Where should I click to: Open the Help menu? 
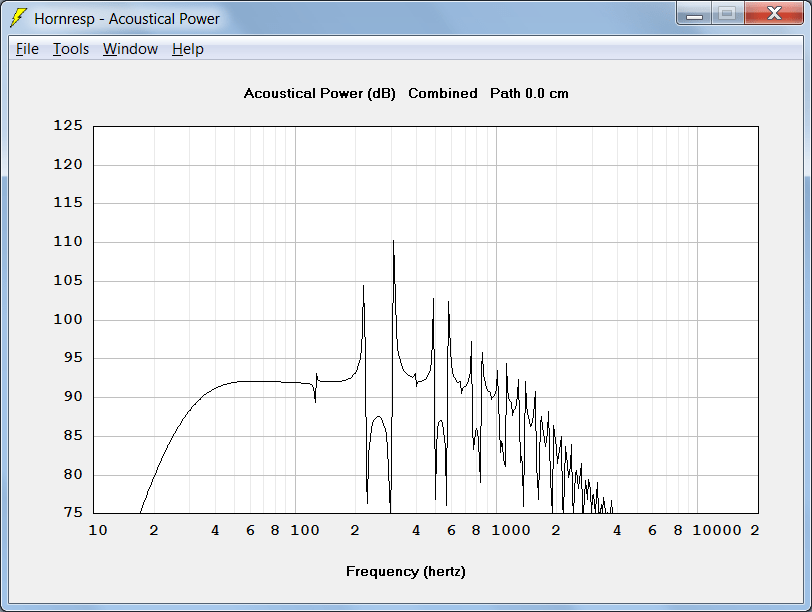[188, 49]
